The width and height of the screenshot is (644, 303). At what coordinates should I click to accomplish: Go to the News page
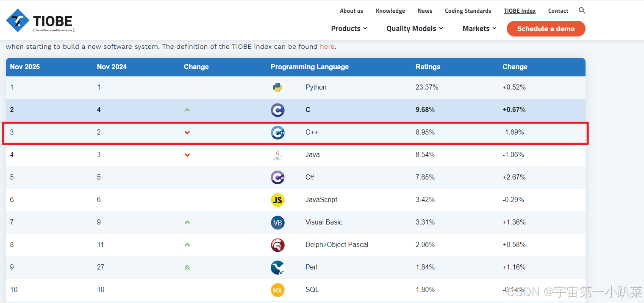tap(425, 11)
